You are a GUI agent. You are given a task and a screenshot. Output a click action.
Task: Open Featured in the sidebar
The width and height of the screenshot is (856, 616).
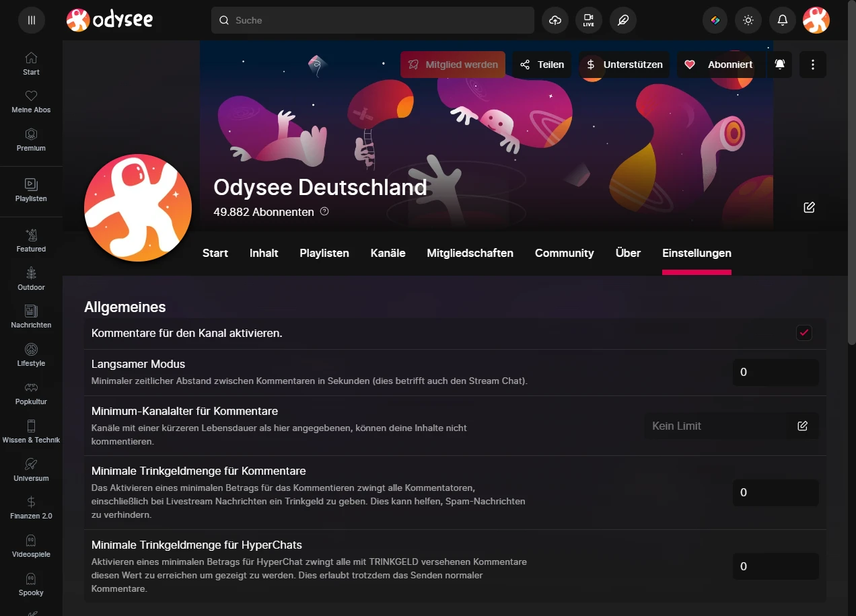click(31, 240)
